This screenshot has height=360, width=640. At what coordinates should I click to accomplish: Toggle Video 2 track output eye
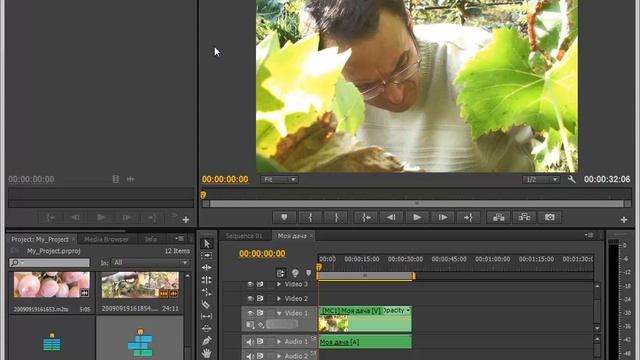[x=250, y=299]
